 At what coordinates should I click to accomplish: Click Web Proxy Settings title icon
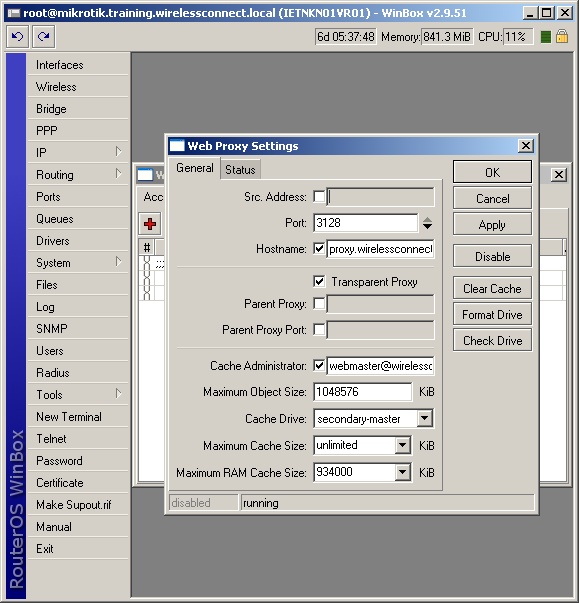(x=177, y=146)
